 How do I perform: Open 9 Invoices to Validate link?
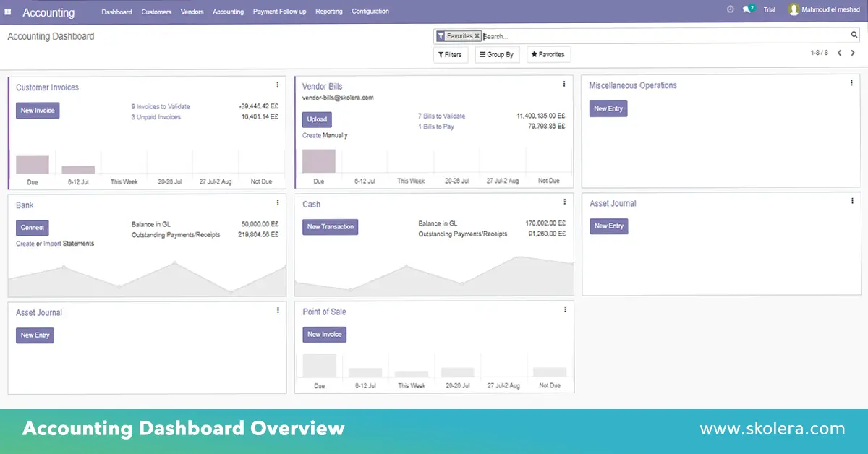click(161, 106)
